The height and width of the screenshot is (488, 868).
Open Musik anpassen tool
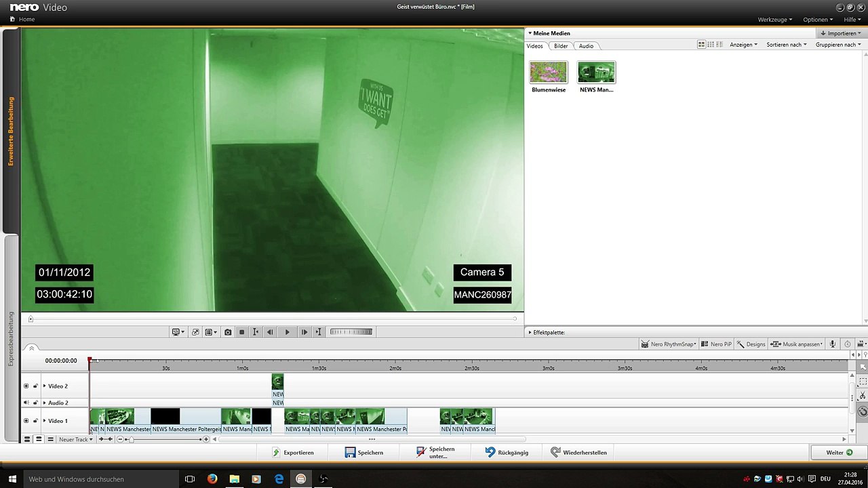(796, 344)
